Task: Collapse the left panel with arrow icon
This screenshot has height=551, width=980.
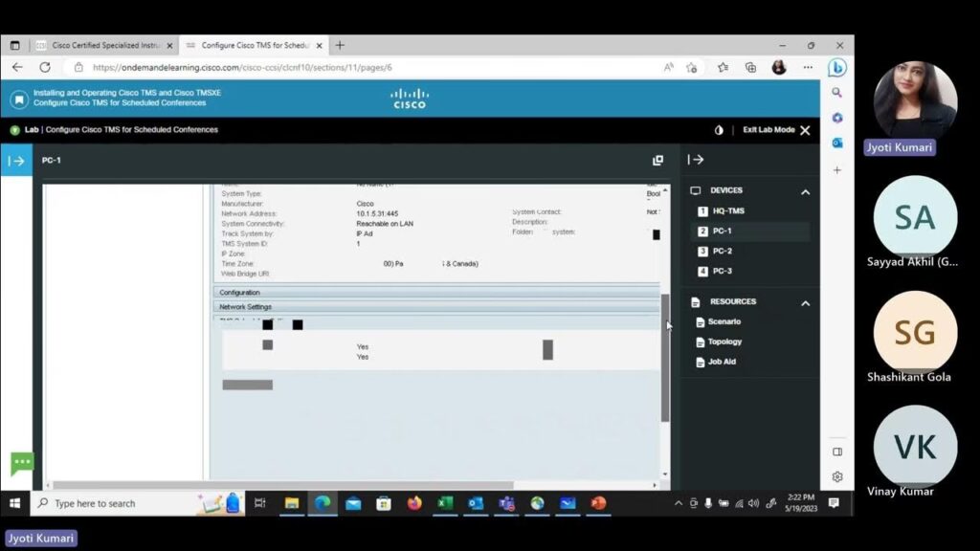Action: (x=16, y=161)
